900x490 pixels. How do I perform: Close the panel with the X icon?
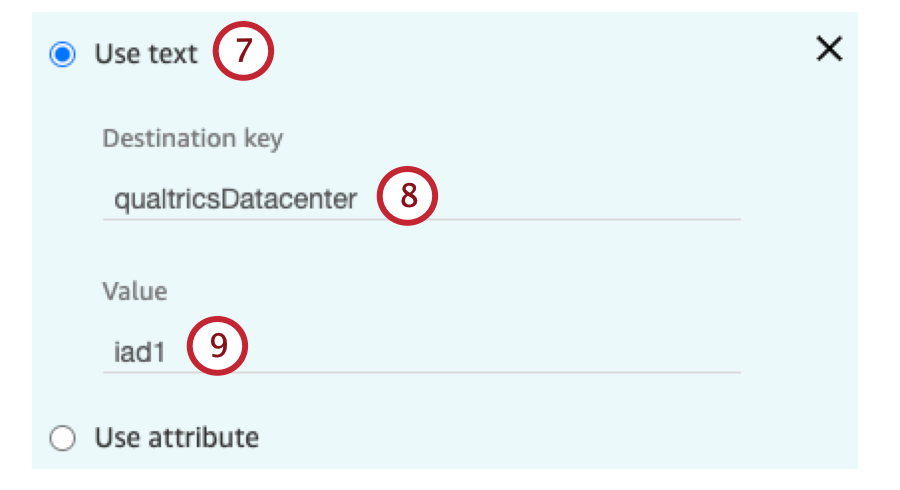click(829, 49)
